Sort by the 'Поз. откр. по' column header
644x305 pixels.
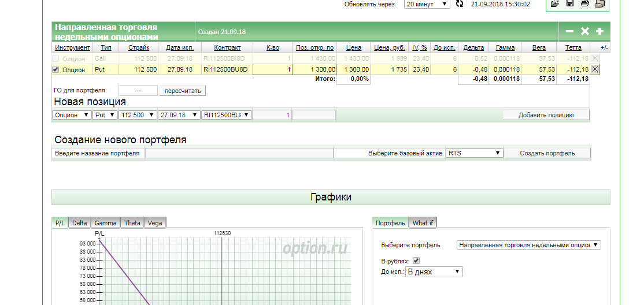pos(314,48)
